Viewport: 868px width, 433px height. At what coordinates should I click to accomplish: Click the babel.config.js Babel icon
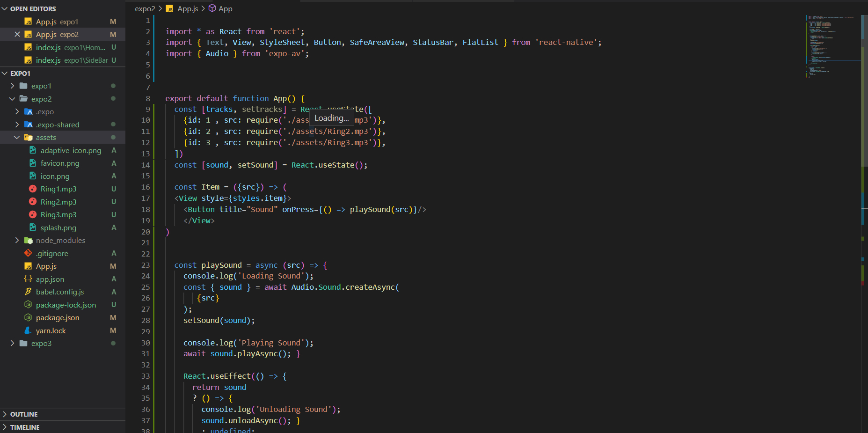pos(28,292)
